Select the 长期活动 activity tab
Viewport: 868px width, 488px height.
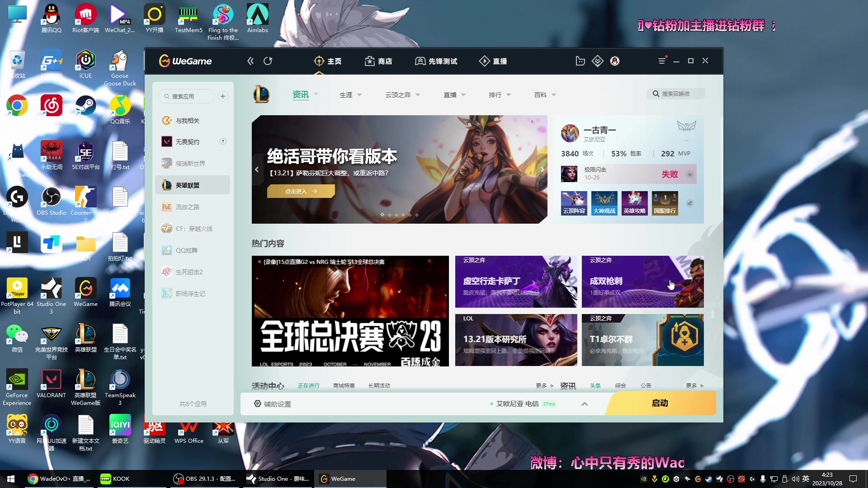tap(379, 385)
